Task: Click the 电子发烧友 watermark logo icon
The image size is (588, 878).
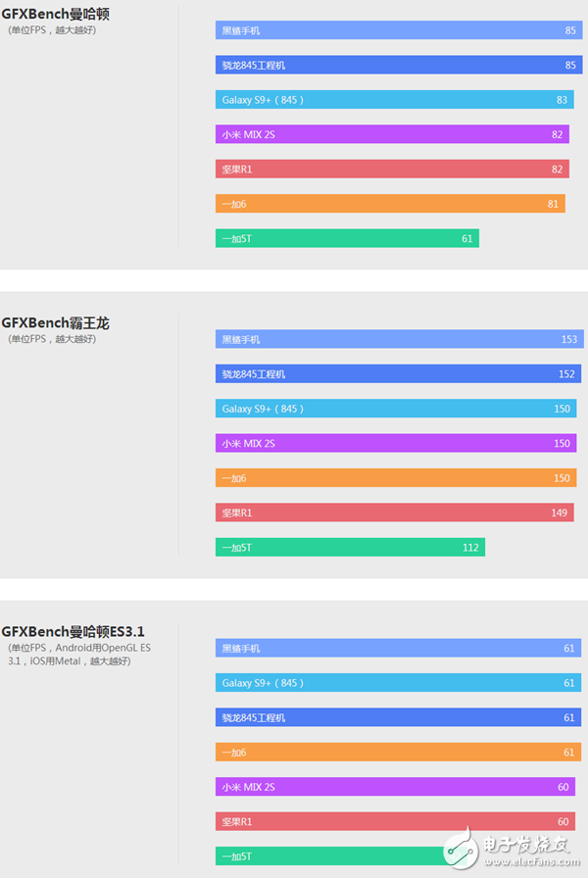Action: click(x=461, y=848)
